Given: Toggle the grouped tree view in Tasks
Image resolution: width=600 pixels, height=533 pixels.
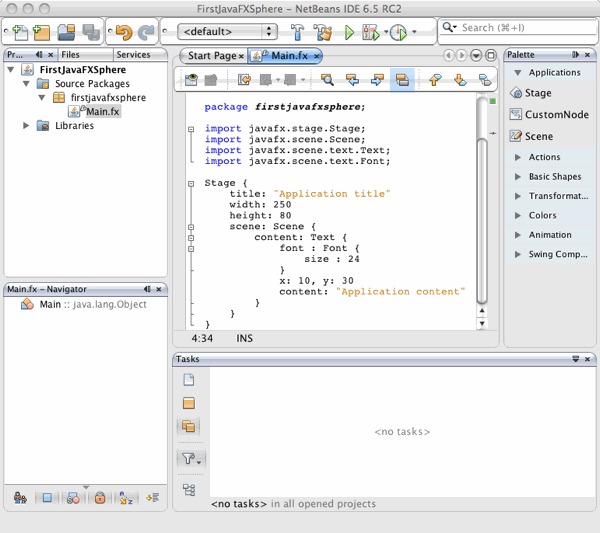Looking at the screenshot, I should [x=189, y=490].
